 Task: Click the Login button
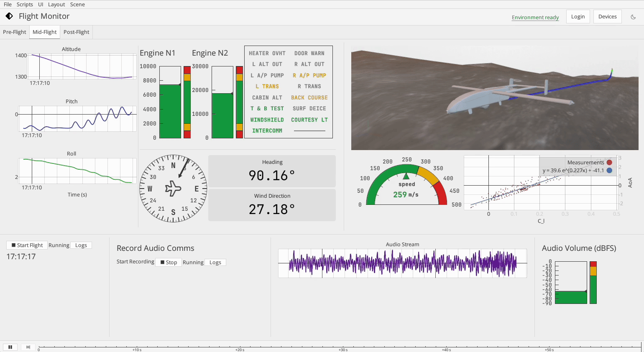[578, 16]
